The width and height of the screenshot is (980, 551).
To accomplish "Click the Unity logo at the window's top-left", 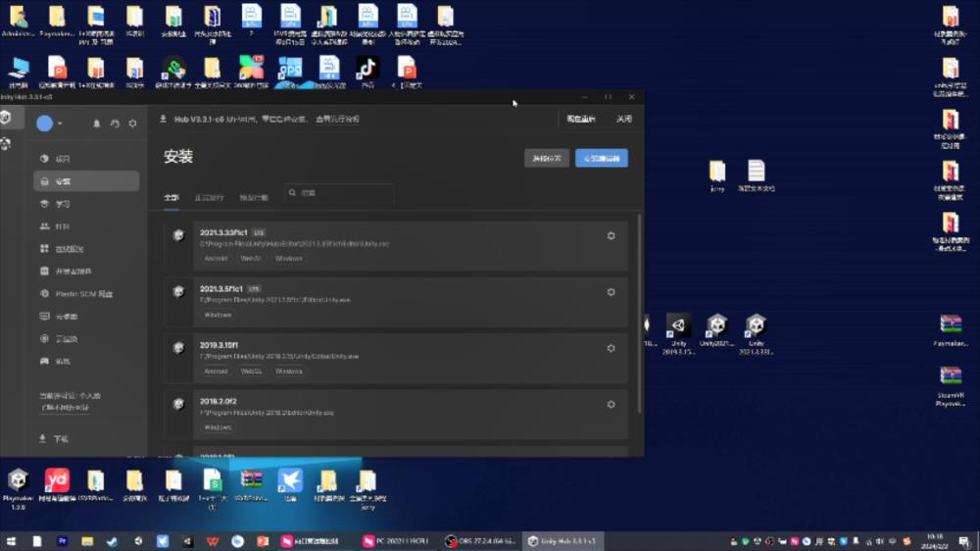I will click(6, 117).
